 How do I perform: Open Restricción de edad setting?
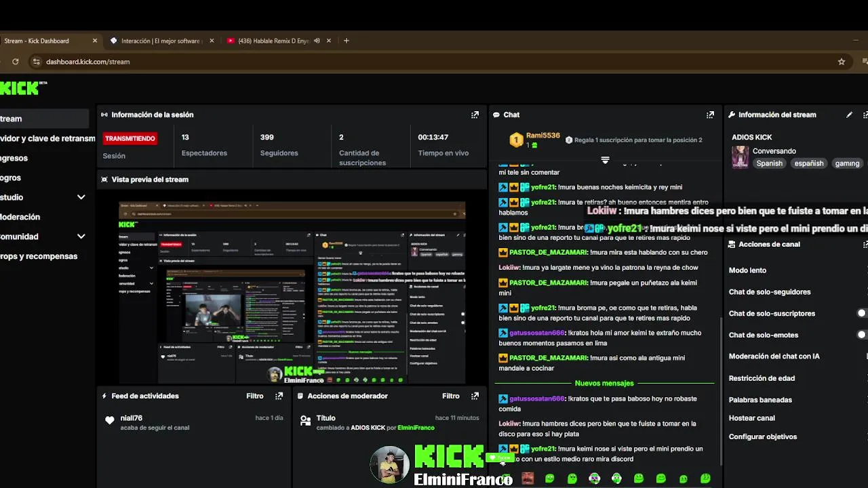762,378
